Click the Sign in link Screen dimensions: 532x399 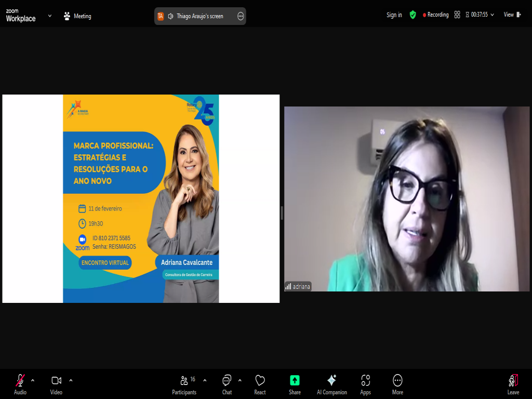394,15
